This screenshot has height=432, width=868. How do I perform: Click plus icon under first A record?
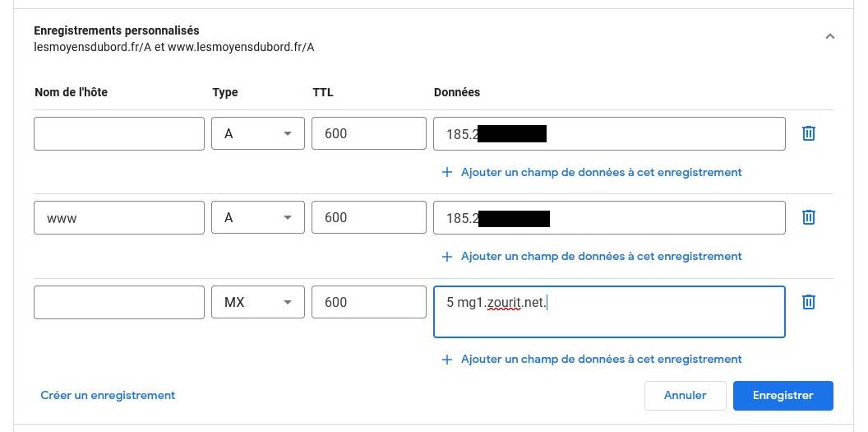pyautogui.click(x=447, y=173)
